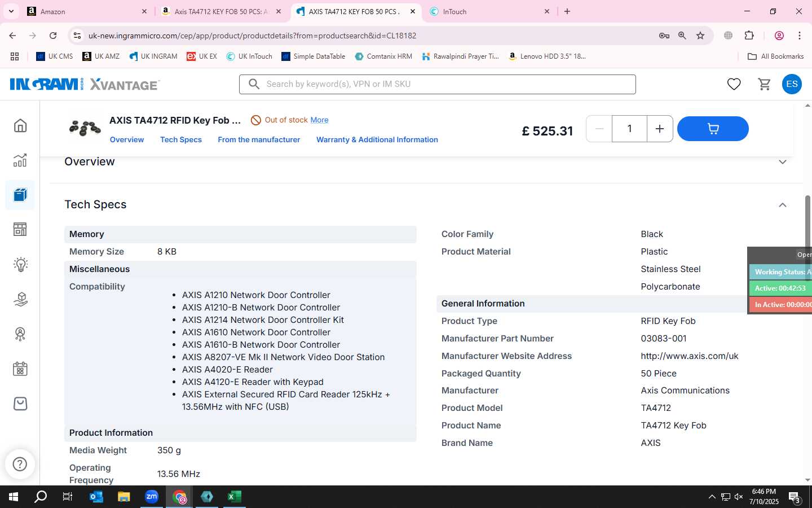Screen dimensions: 812x508
Task: Open the tab search dropdown arrow
Action: pos(11,11)
